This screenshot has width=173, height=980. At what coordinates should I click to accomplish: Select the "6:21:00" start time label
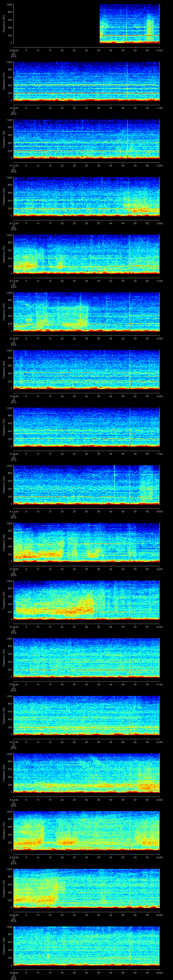[14, 742]
